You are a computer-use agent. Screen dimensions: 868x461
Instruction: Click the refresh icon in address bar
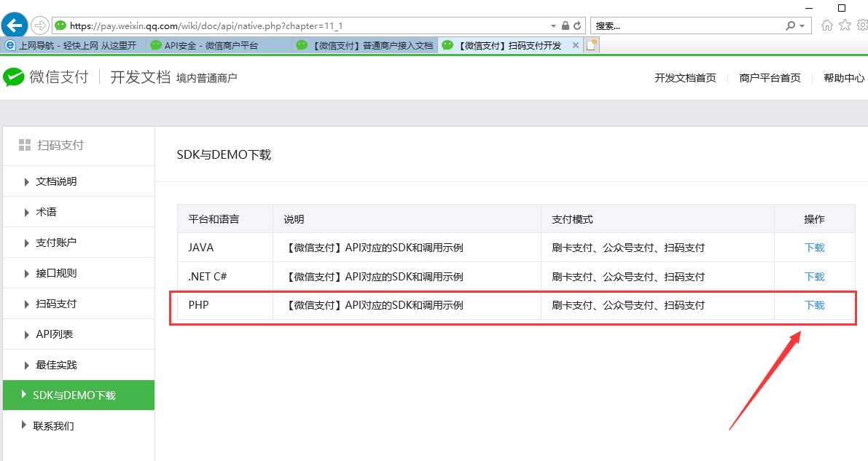[x=577, y=25]
